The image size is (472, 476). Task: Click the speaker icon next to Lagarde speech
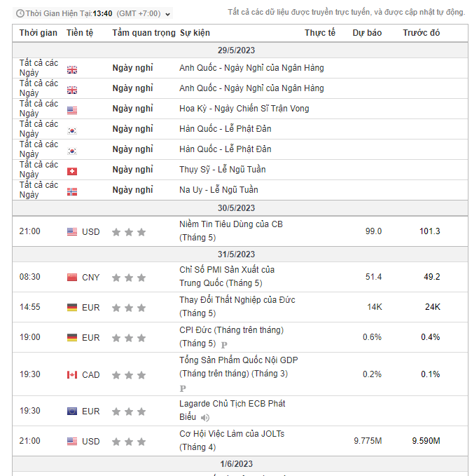coord(205,418)
